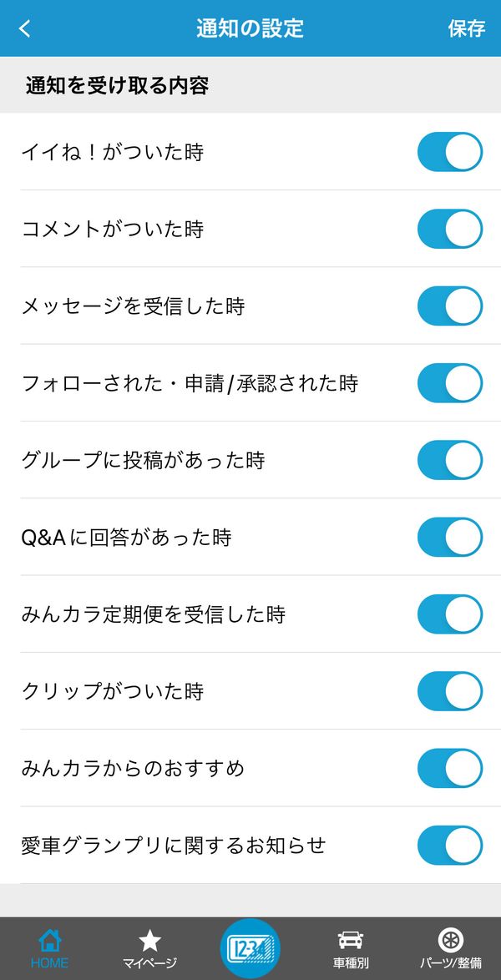The image size is (501, 980).
Task: Disable コメントがついた時 notification switch
Action: pos(450,229)
